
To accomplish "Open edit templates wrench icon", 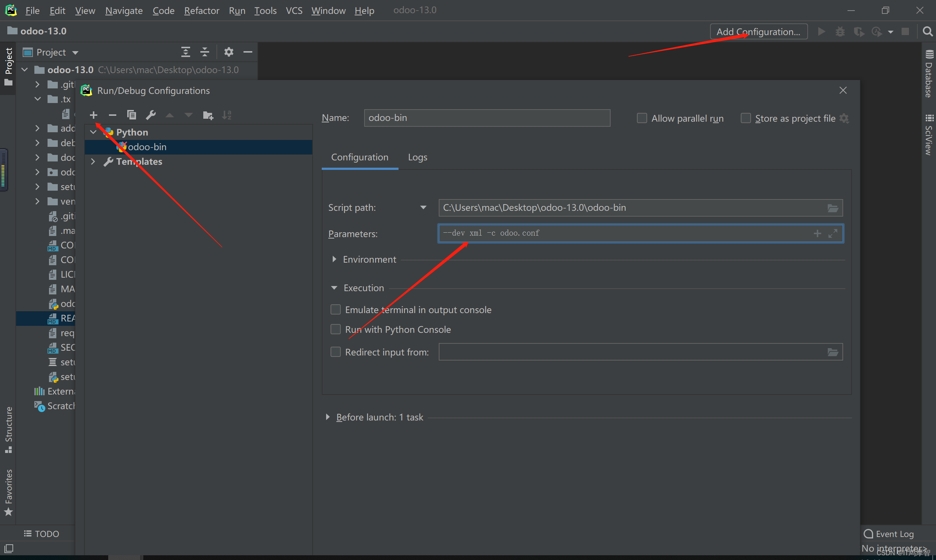I will point(151,115).
